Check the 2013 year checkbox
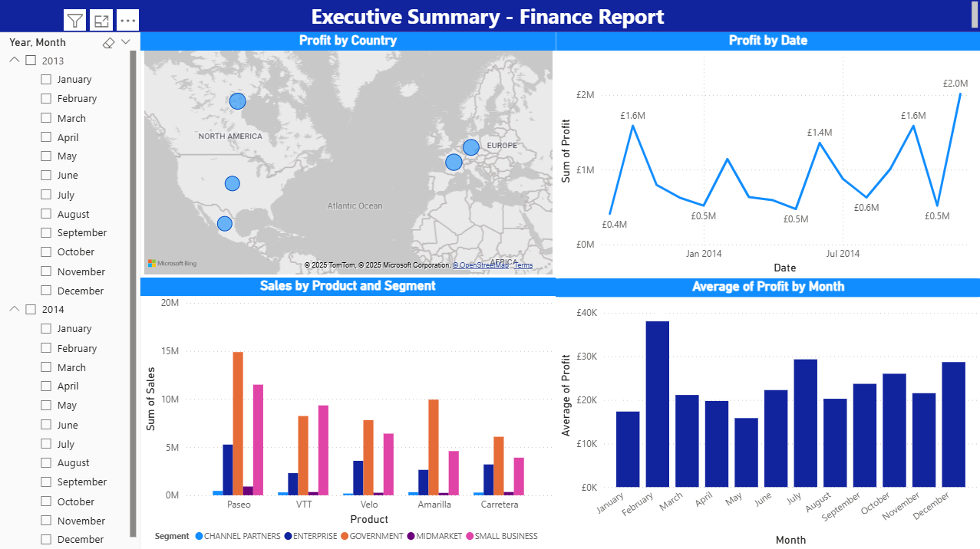The image size is (980, 549). coord(31,61)
